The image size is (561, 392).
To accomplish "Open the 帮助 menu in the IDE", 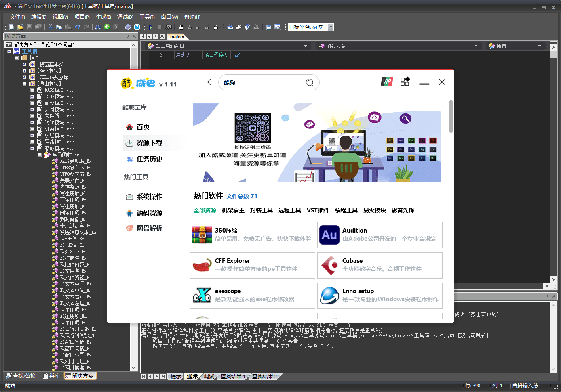I will click(192, 17).
